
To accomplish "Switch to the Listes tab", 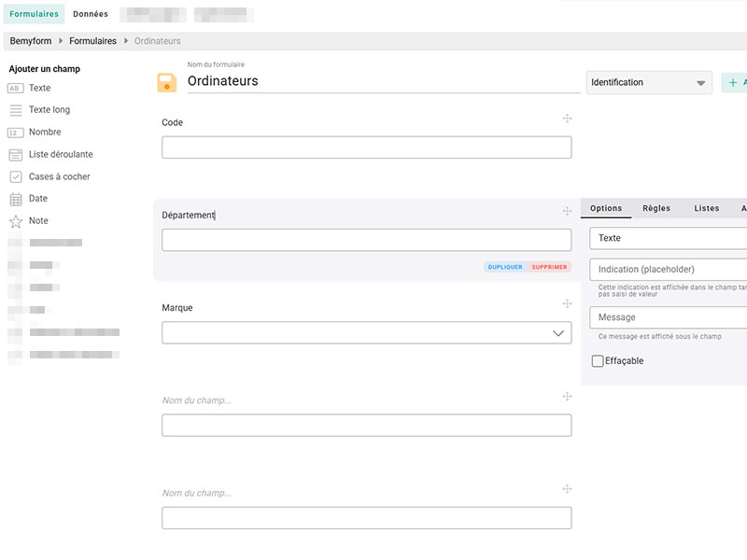I will tap(707, 208).
